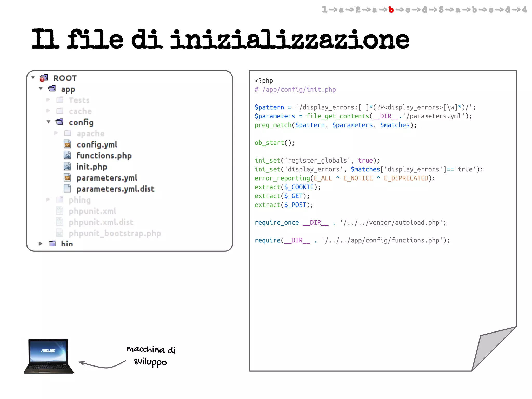Click the '<?php' opening tag
This screenshot has width=532, height=399.
click(x=264, y=81)
